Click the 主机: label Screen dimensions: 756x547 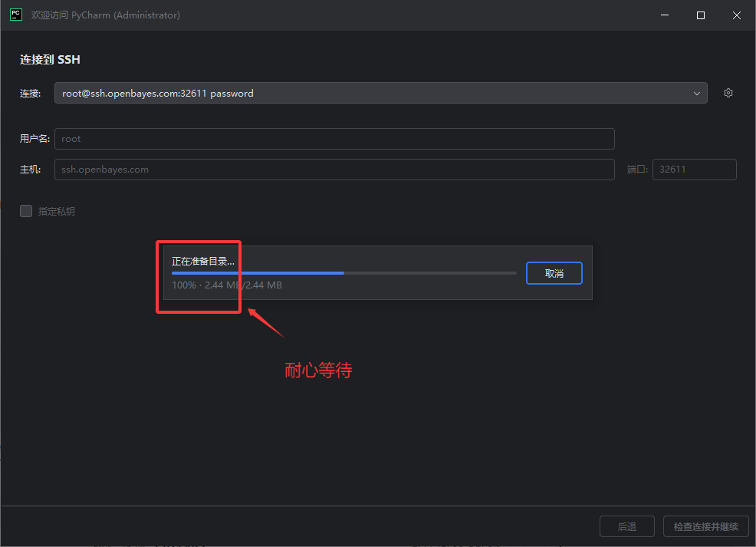tap(30, 170)
